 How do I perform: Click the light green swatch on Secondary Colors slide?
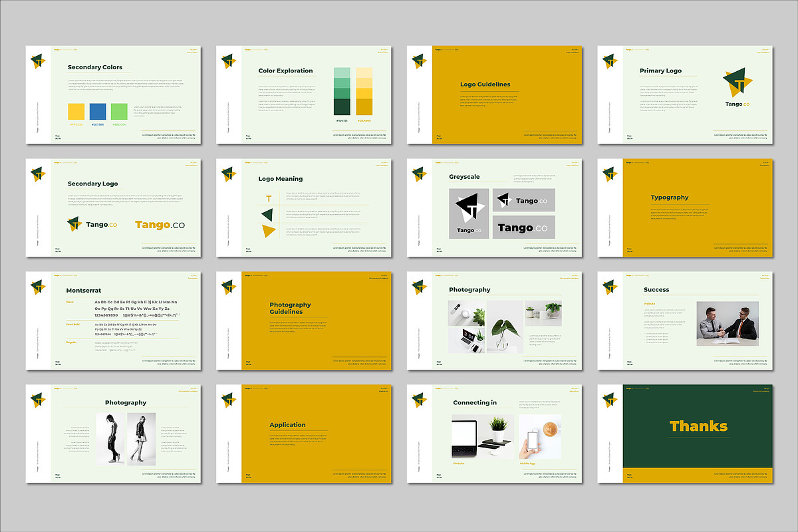(118, 111)
